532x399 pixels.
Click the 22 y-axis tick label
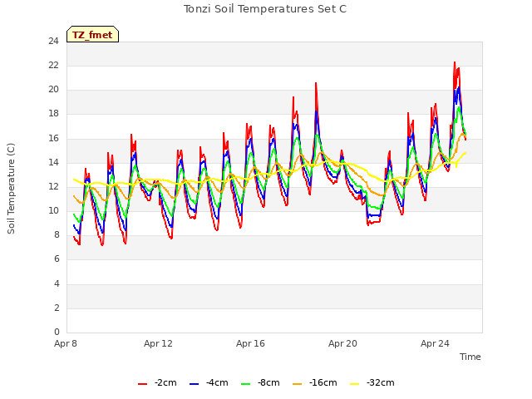53,65
